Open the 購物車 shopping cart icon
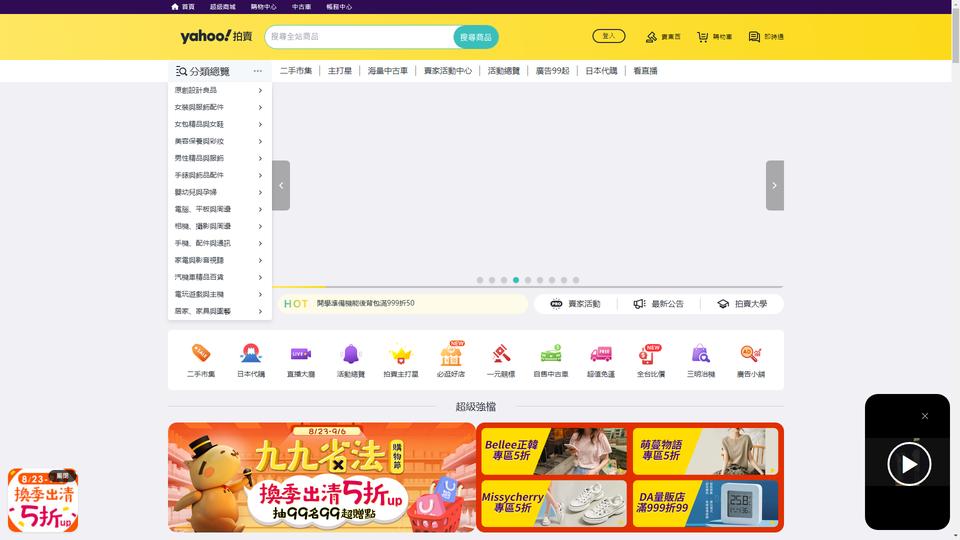Screen dimensions: 960x540 (x=702, y=37)
